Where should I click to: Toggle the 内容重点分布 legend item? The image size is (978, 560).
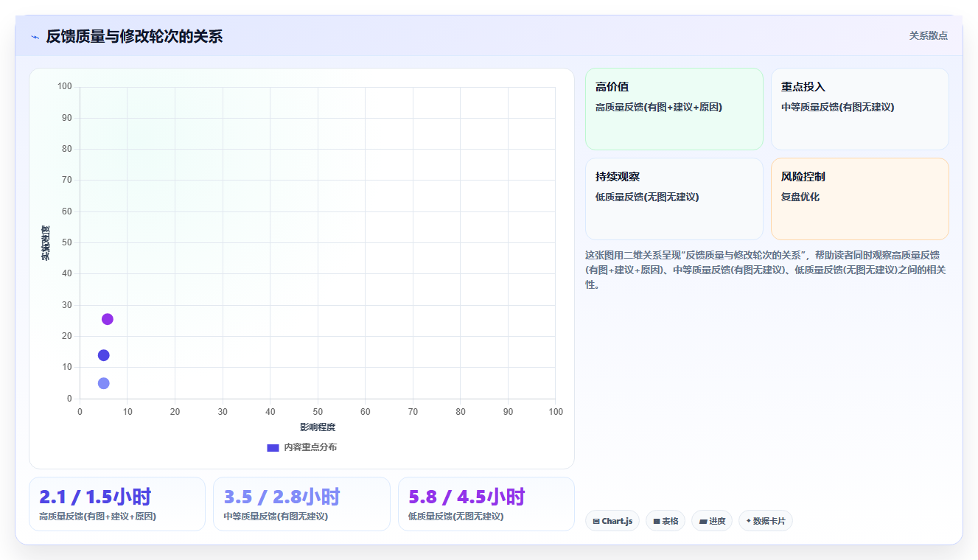coord(301,447)
